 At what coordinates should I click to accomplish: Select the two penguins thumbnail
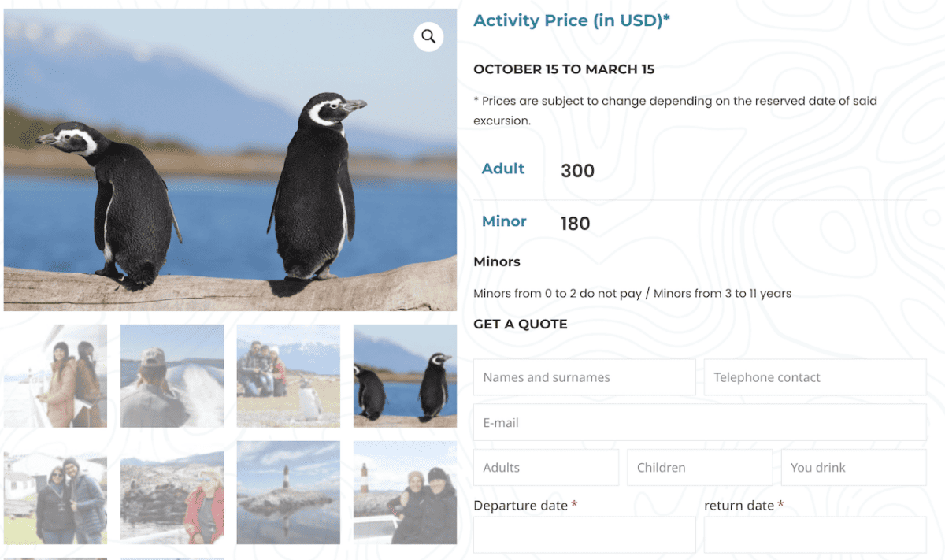(x=405, y=376)
